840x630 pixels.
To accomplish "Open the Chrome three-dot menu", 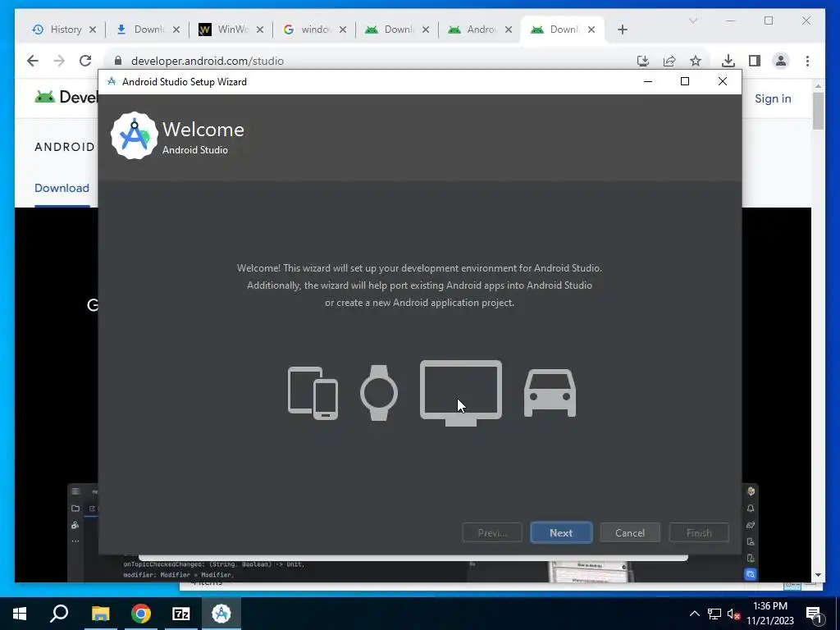I will click(807, 61).
